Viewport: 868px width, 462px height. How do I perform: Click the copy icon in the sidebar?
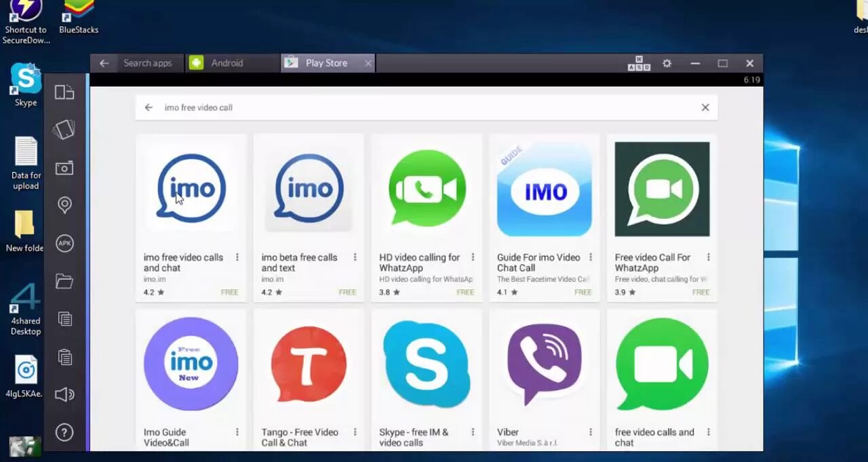pos(64,318)
